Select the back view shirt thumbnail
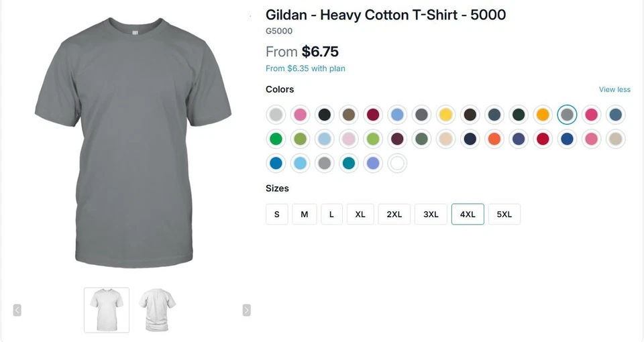 click(x=157, y=310)
